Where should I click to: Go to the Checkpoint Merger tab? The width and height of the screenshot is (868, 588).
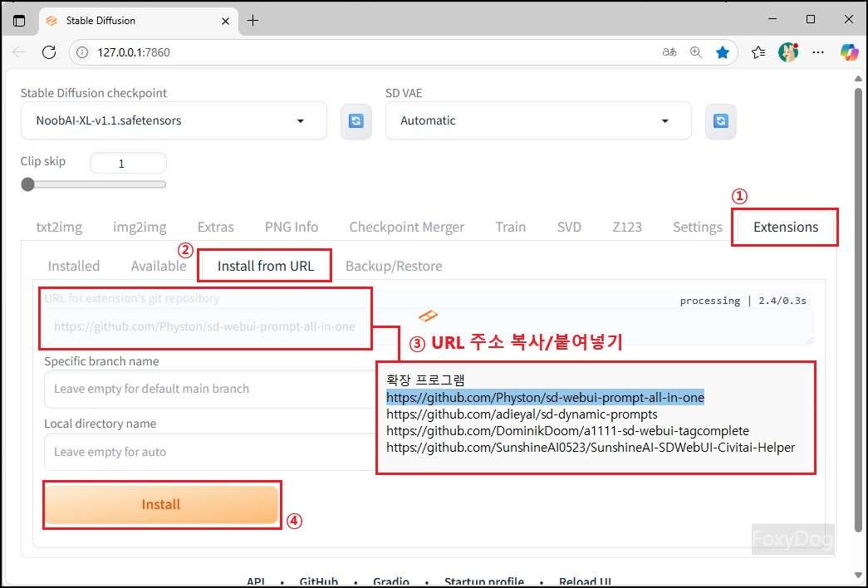406,227
